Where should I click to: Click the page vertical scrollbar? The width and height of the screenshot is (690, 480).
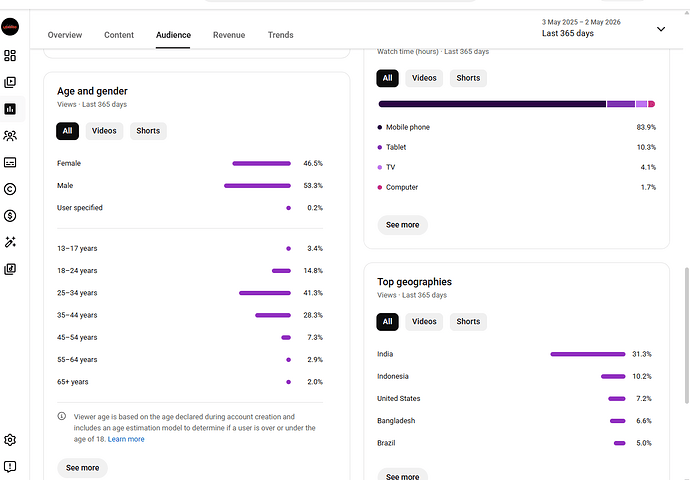pos(686,335)
